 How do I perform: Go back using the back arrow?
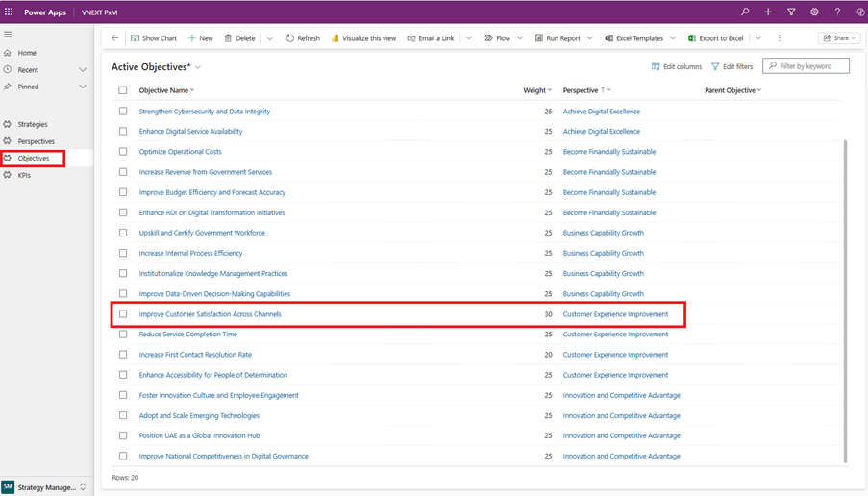point(114,37)
